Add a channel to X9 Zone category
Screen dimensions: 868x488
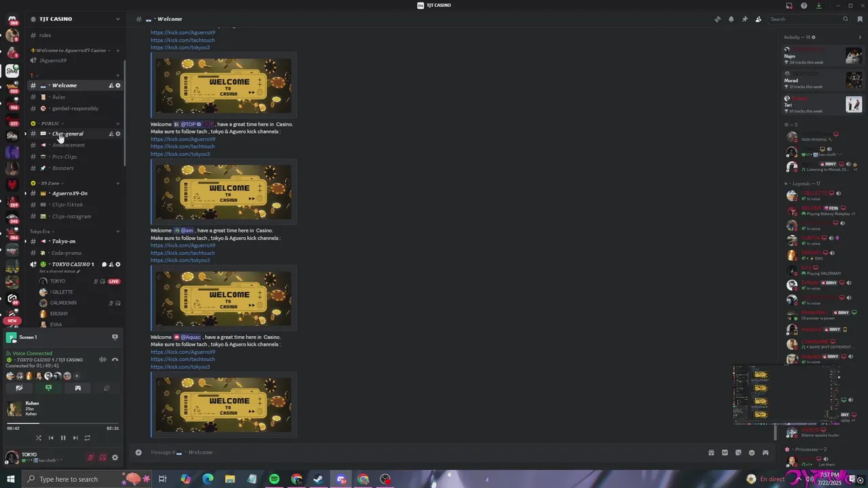(x=117, y=183)
